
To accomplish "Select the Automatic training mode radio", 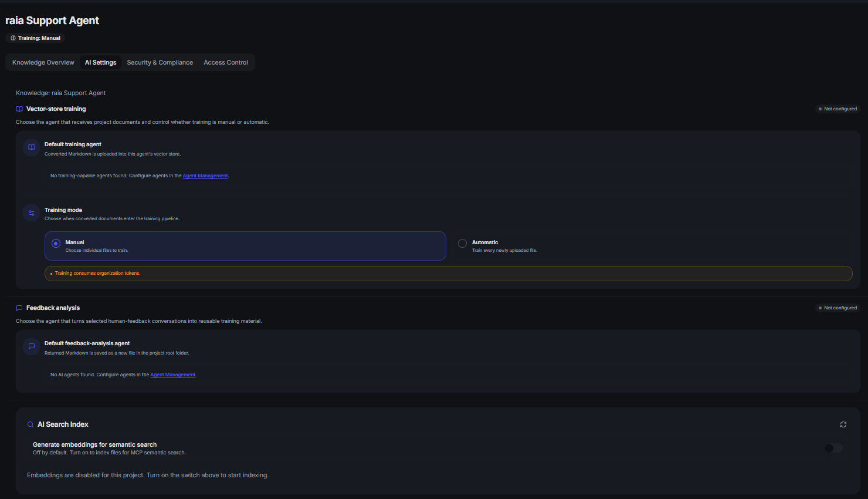I will tap(462, 243).
